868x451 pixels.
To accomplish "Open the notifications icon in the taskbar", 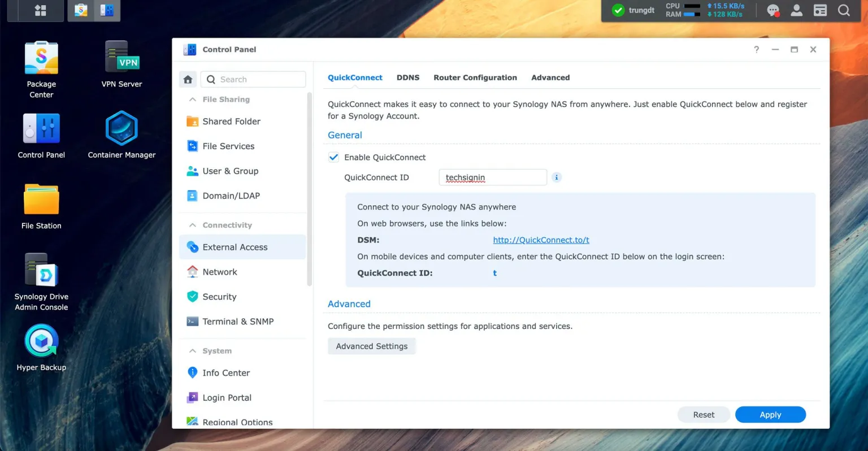I will pyautogui.click(x=772, y=10).
